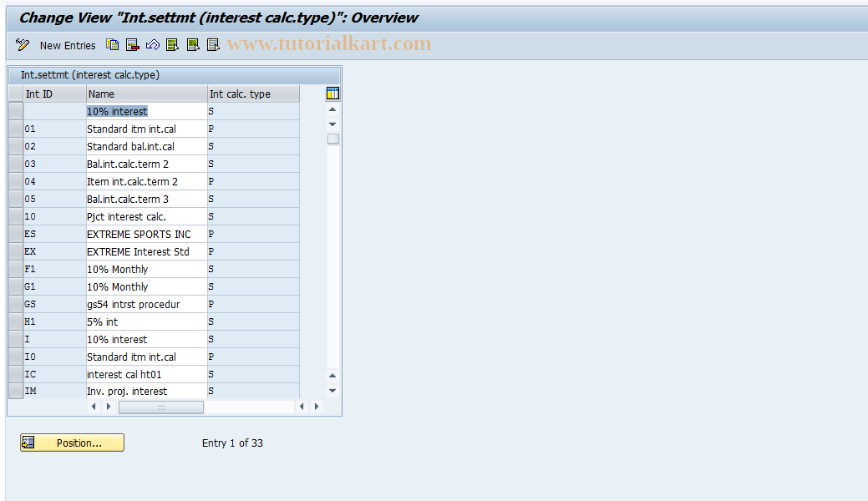This screenshot has height=501, width=868.
Task: Click the '10% Monthly' name for ID G1
Action: pyautogui.click(x=147, y=286)
